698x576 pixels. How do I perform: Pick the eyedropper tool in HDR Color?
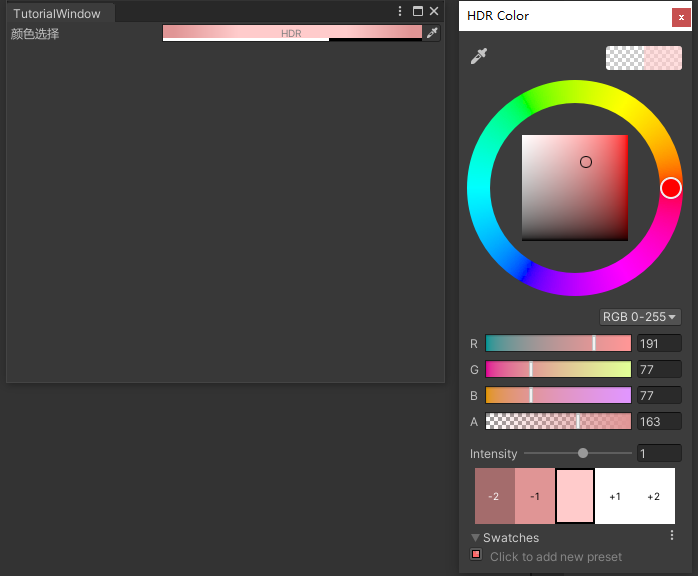(x=479, y=56)
